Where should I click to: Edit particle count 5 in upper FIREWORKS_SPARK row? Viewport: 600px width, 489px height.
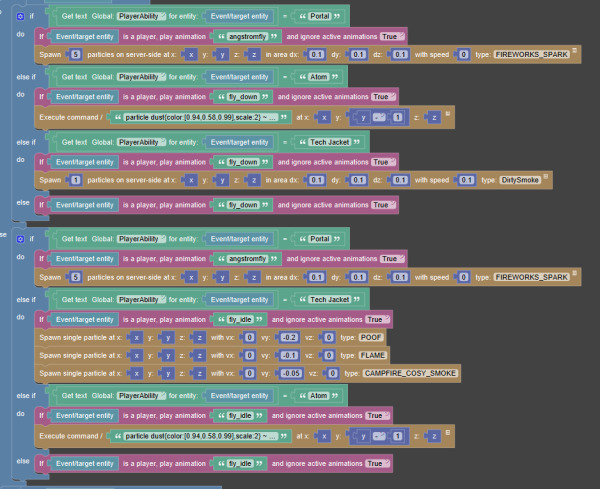point(75,55)
